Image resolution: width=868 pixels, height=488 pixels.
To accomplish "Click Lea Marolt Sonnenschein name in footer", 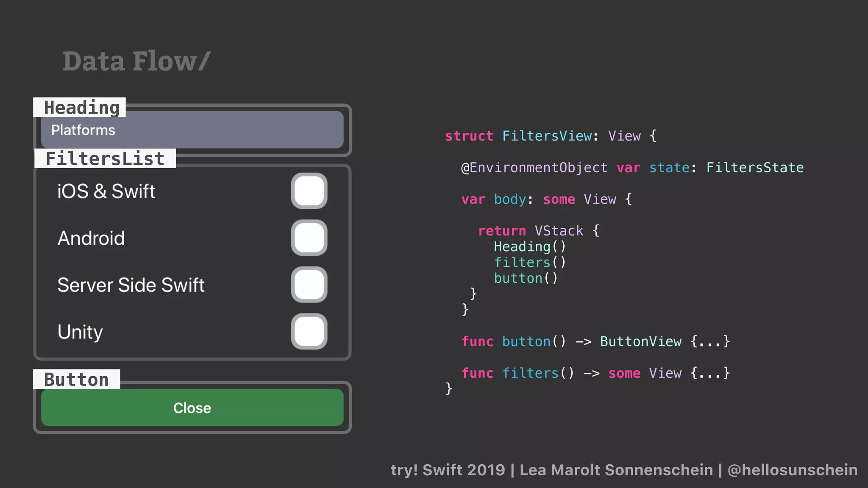I will pyautogui.click(x=616, y=470).
